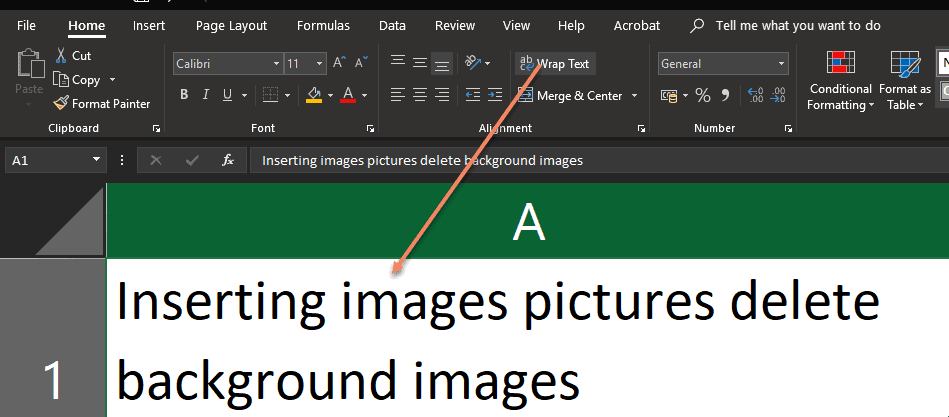Center text horizontally in cell

420,95
